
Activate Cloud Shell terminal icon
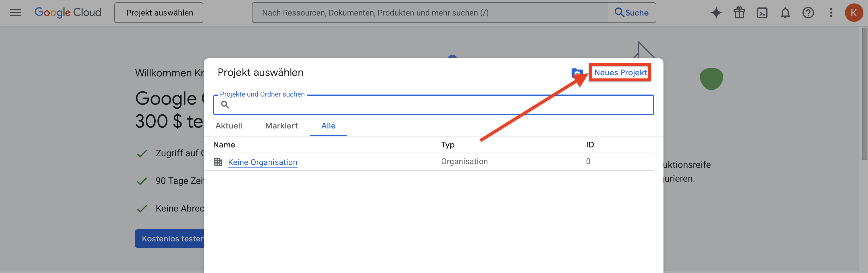tap(762, 13)
